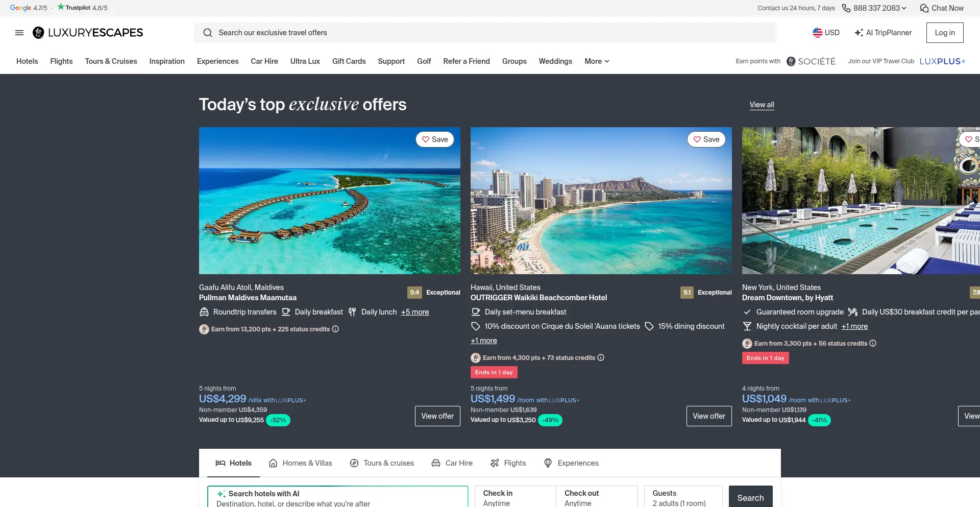Select the Homes & Villas search tab
Screen dimensions: 980x507
[301, 463]
